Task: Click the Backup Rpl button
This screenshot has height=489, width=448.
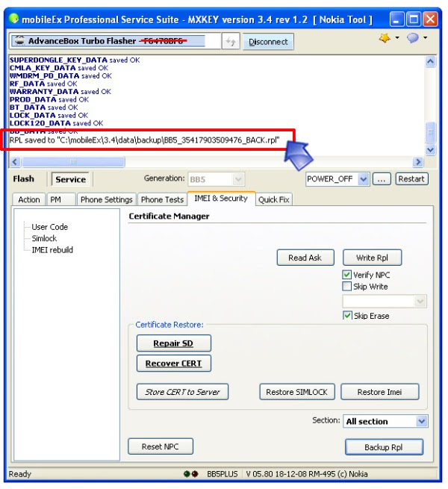Action: [x=384, y=447]
